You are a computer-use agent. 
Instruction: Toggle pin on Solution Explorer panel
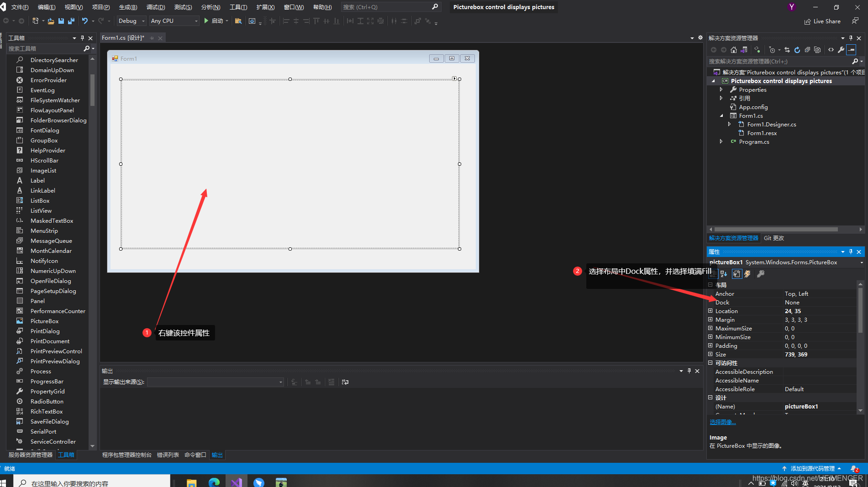pyautogui.click(x=851, y=38)
